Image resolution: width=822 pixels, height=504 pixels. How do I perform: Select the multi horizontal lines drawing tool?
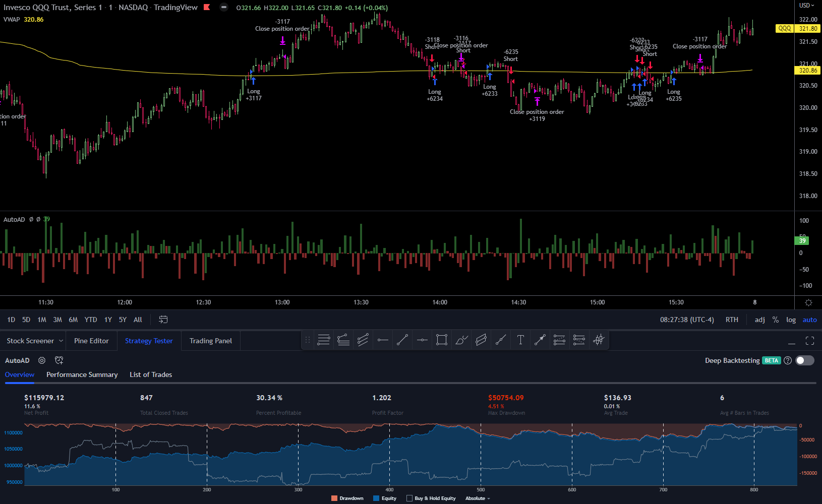click(324, 340)
